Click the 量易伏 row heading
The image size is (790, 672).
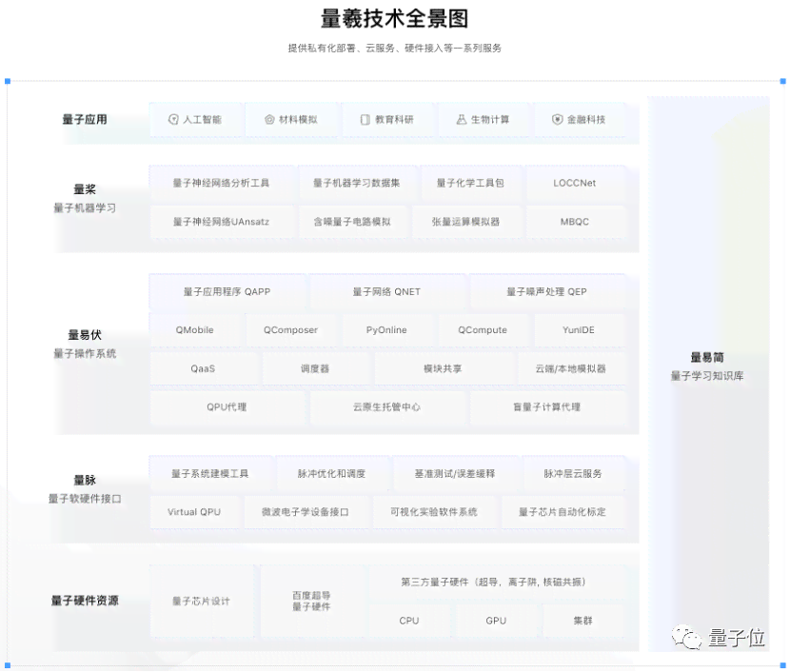point(85,335)
